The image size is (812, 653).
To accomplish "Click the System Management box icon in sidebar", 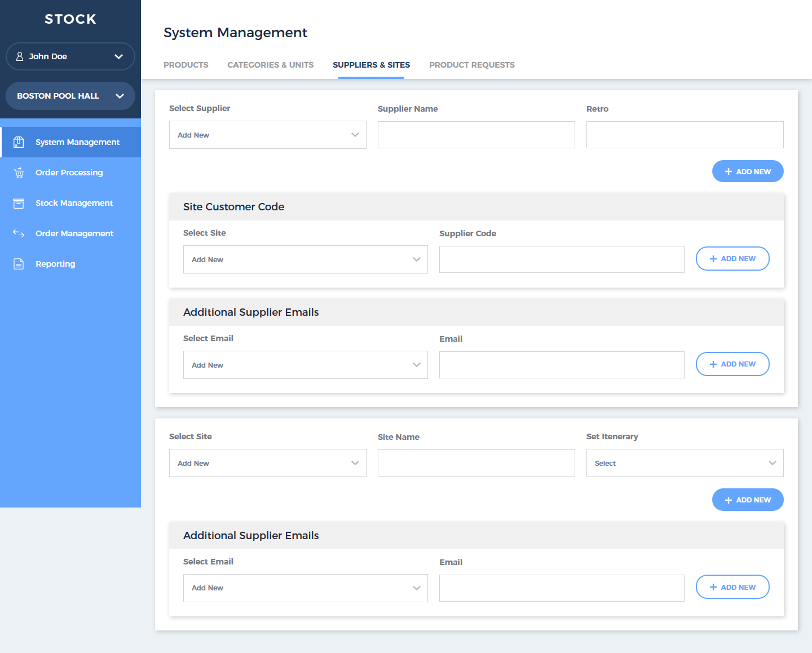I will pos(19,142).
